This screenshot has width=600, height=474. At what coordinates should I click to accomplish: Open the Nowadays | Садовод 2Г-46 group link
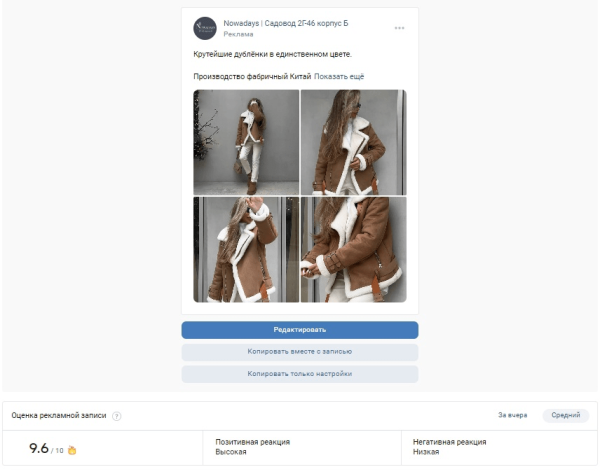point(285,23)
